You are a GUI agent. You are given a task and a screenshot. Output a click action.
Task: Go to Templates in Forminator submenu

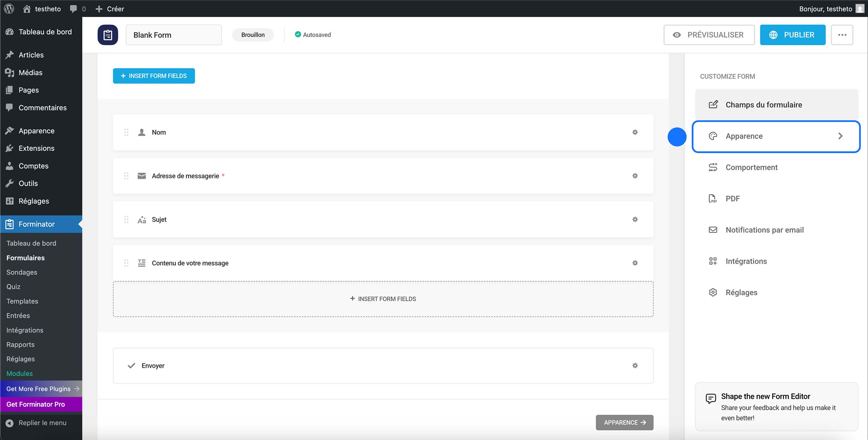[22, 301]
